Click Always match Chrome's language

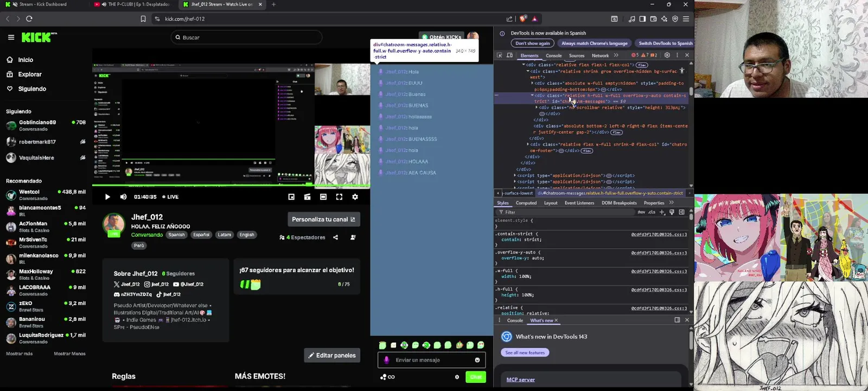click(x=594, y=43)
